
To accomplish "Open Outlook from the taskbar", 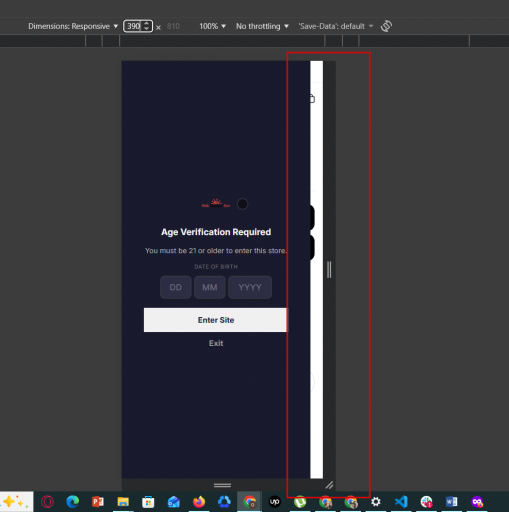I will [174, 502].
